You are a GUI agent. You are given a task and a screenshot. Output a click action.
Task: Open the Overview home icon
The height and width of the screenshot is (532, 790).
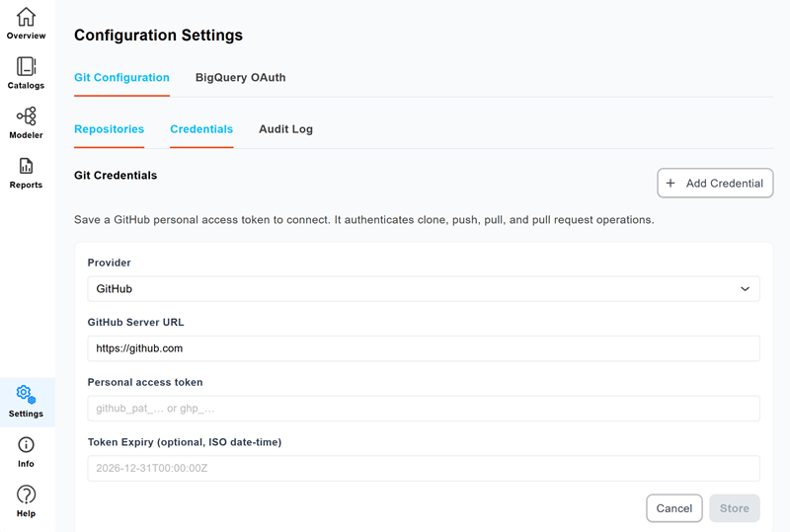tap(27, 17)
